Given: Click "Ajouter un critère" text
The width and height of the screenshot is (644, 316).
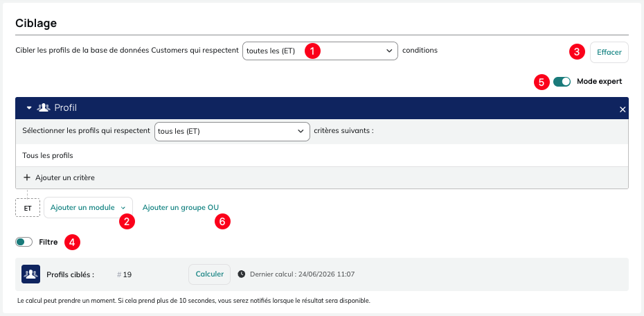Looking at the screenshot, I should click(65, 177).
